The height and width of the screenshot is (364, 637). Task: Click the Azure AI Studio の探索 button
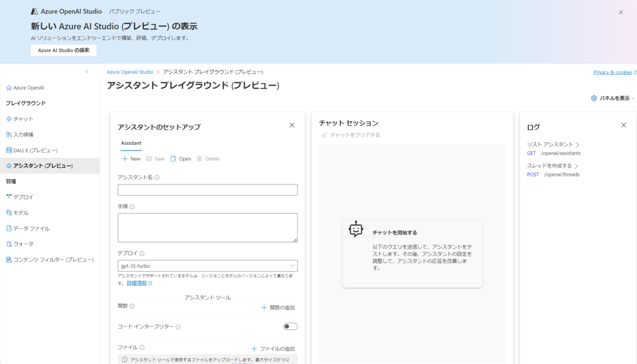point(64,50)
